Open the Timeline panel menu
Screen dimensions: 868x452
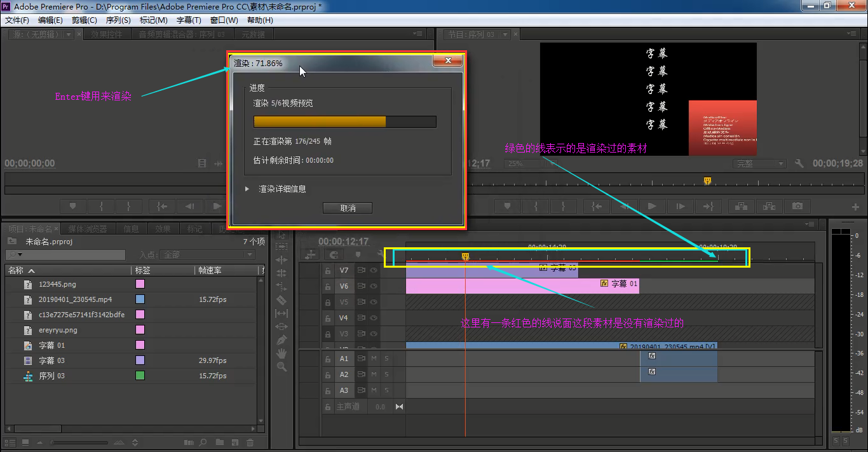(x=810, y=224)
